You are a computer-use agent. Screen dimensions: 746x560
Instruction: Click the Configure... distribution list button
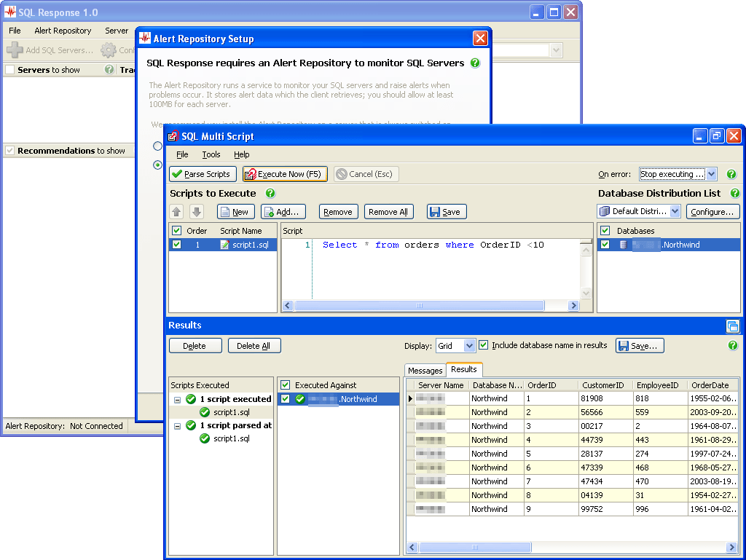pos(712,211)
